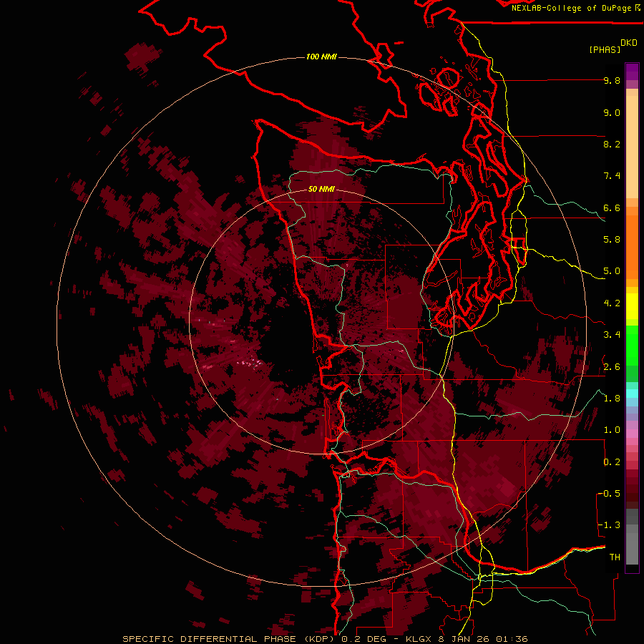The image size is (644, 644).
Task: Click the 6.6 value on color scale
Action: pyautogui.click(x=612, y=208)
